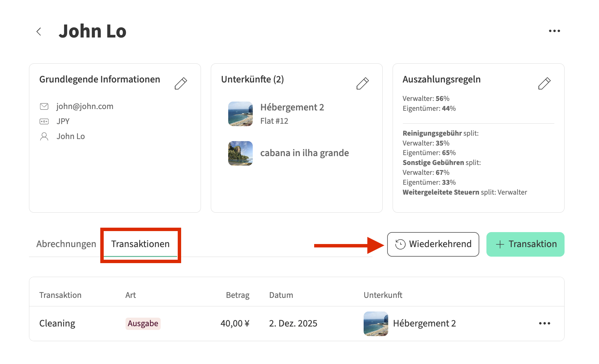Viewport: 599px width, 364px height.
Task: Add a new Transaktion with the green button
Action: tap(525, 244)
